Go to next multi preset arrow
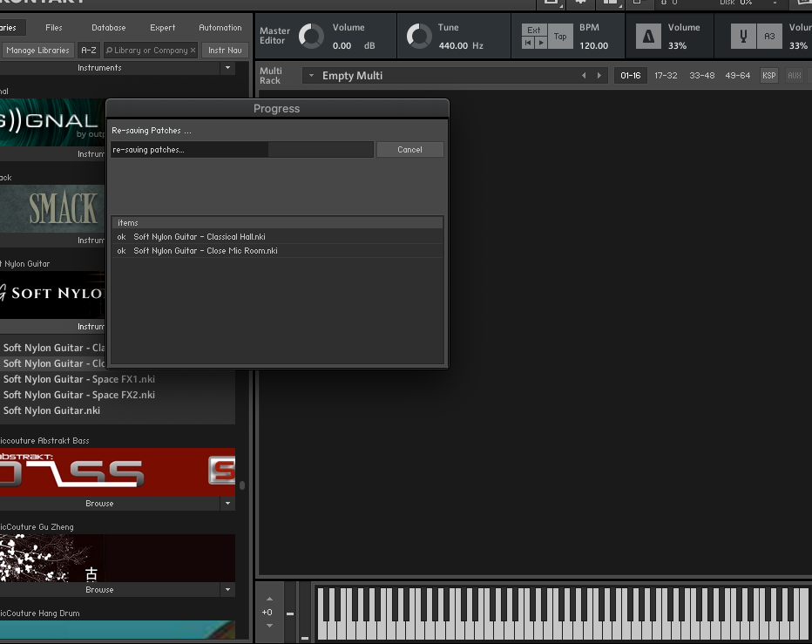This screenshot has width=812, height=644. click(599, 76)
